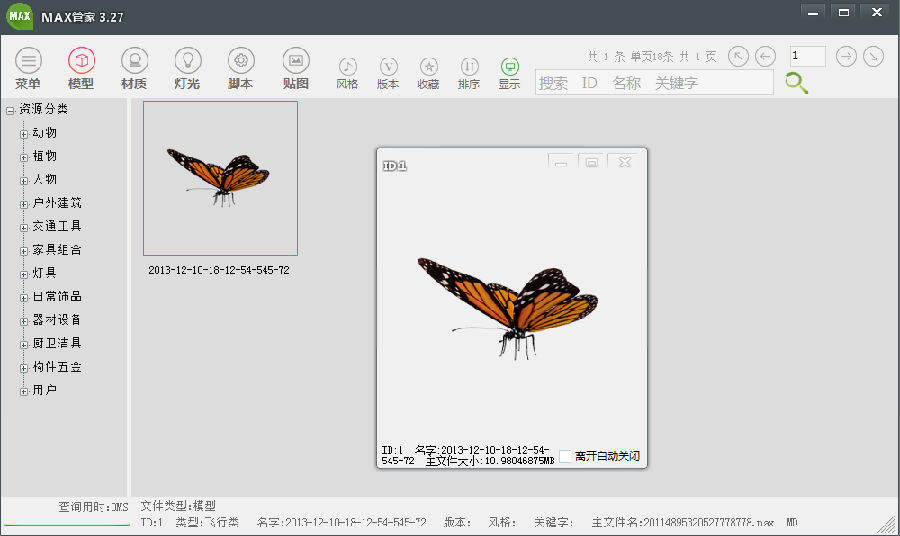Select the 贴图 (Texture map) icon
The image size is (900, 536).
point(295,61)
